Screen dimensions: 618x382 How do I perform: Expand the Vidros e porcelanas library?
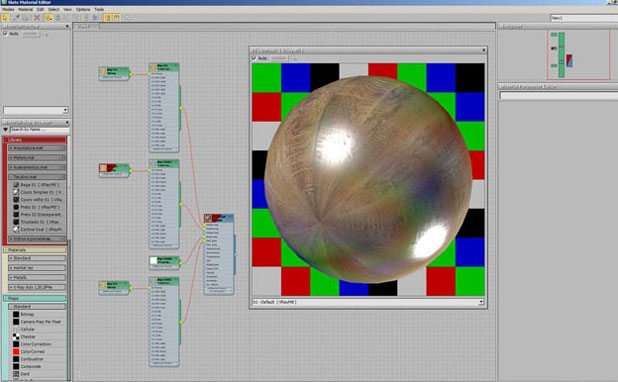coord(37,239)
